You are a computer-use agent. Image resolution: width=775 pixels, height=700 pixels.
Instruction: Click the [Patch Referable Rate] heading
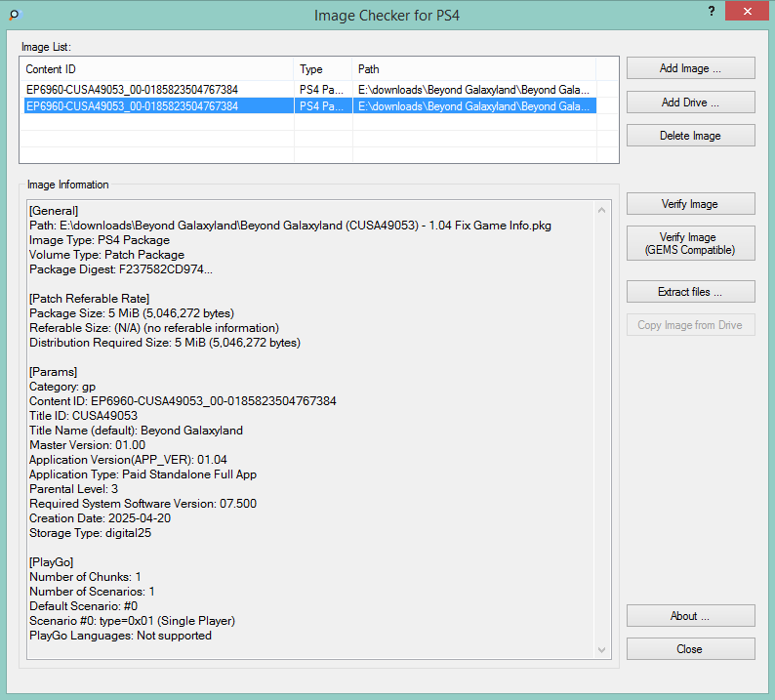(x=89, y=299)
